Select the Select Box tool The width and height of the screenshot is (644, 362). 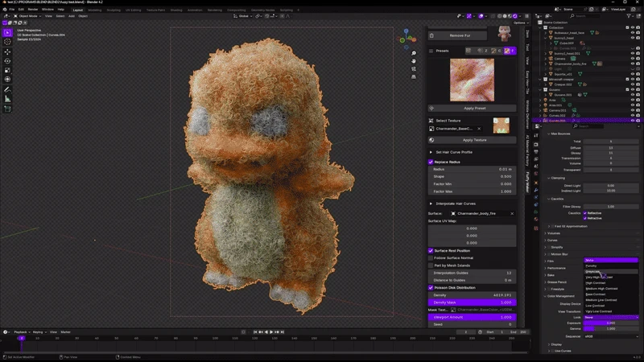[7, 32]
